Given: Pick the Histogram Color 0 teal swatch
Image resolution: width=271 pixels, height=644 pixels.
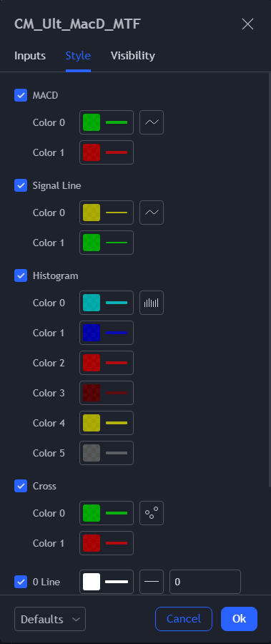Looking at the screenshot, I should click(x=92, y=303).
